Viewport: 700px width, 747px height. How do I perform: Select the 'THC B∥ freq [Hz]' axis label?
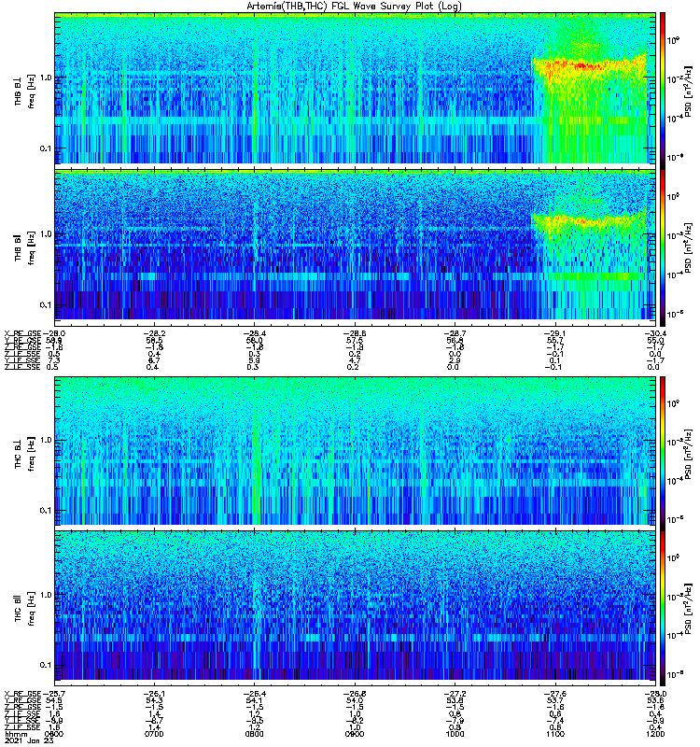(x=25, y=608)
